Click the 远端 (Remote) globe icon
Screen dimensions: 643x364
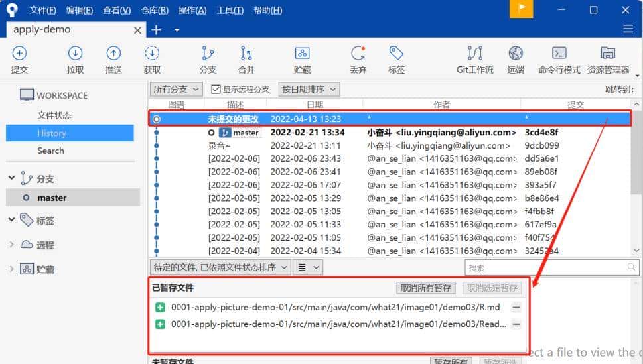[516, 53]
